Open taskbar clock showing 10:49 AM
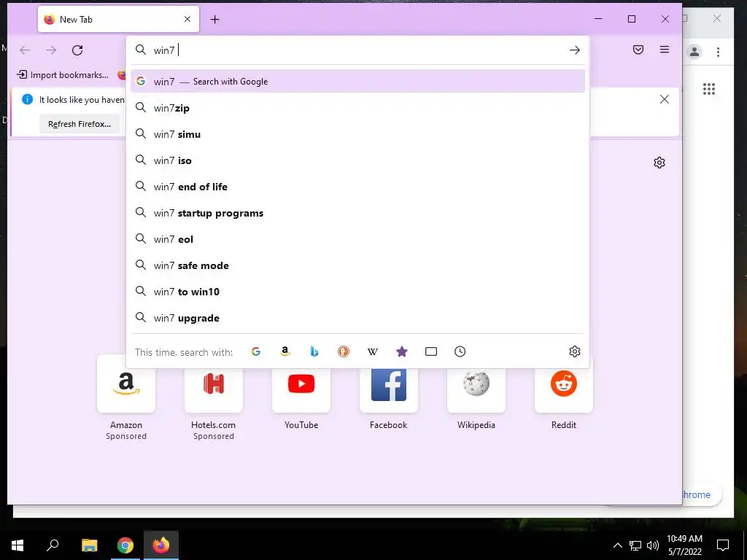 [684, 545]
